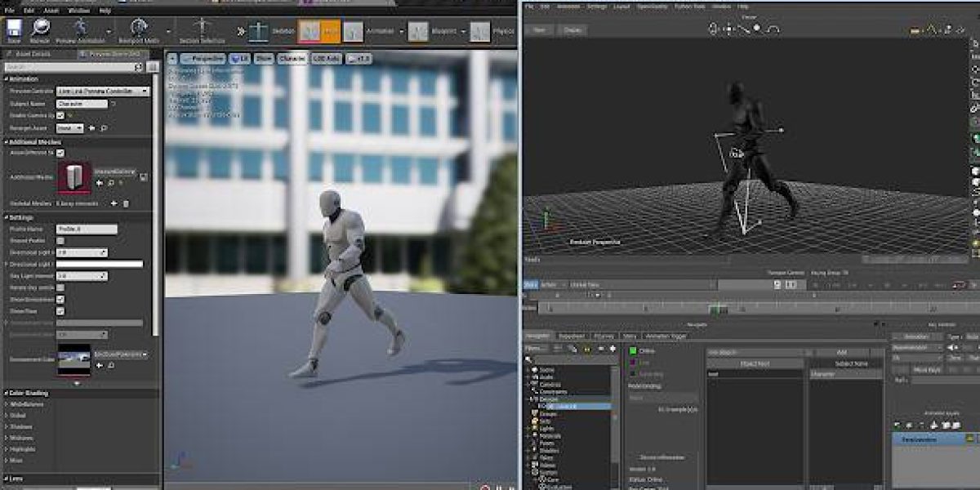Select the Blueprint mode icon
The image size is (980, 490).
[x=418, y=32]
